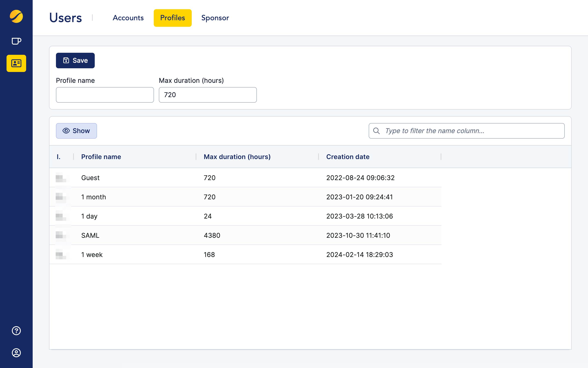
Task: Open the user account icon in the sidebar
Action: [x=16, y=353]
